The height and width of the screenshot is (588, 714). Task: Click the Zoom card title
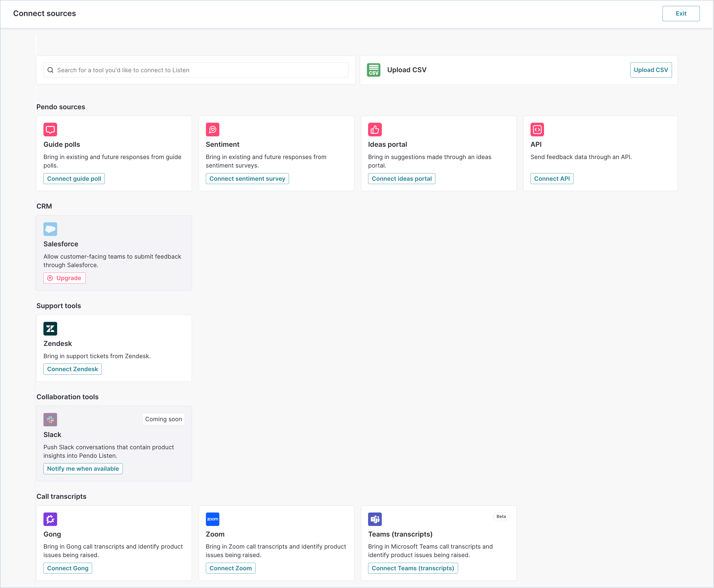[x=215, y=534]
